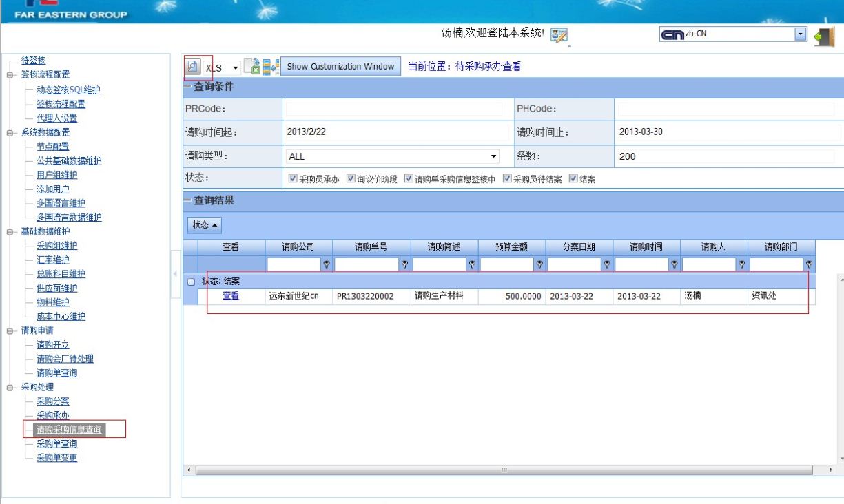Uncheck the 采购员承办 status checkbox

click(293, 179)
